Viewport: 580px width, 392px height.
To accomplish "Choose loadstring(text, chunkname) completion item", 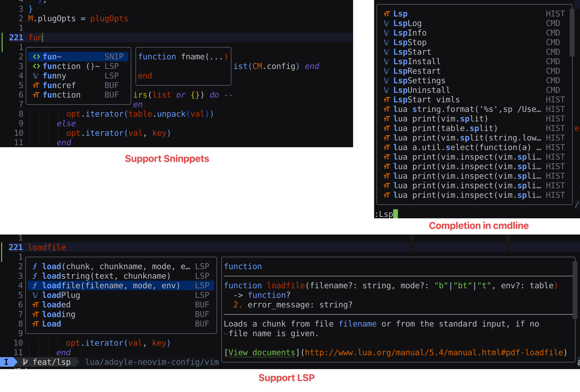I will pos(106,276).
